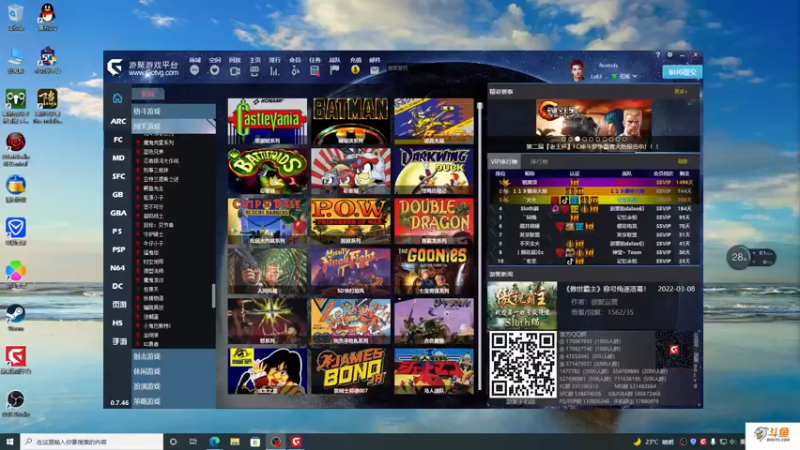Select the SFC platform in sidebar
The image size is (800, 450).
118,177
